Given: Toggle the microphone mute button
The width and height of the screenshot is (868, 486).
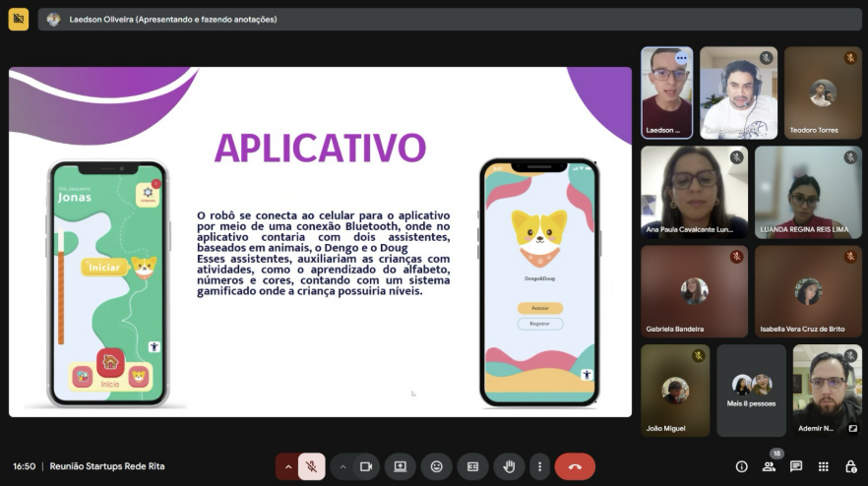Looking at the screenshot, I should (312, 466).
